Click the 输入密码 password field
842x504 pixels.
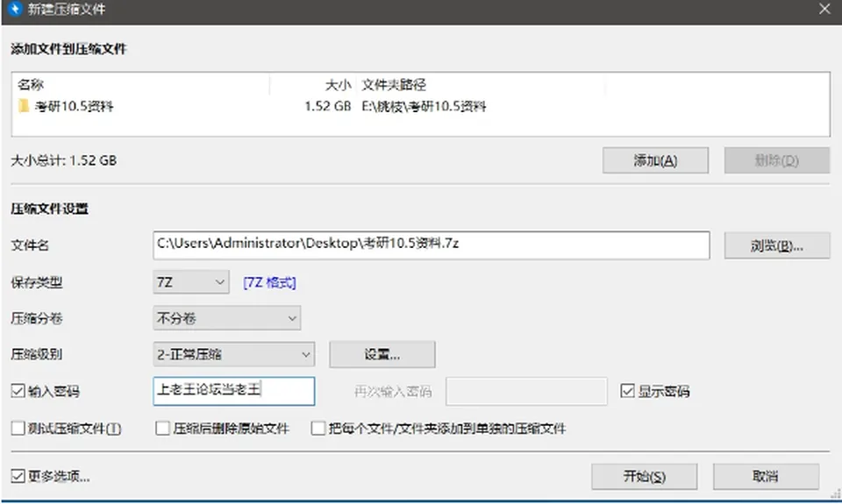(x=233, y=391)
